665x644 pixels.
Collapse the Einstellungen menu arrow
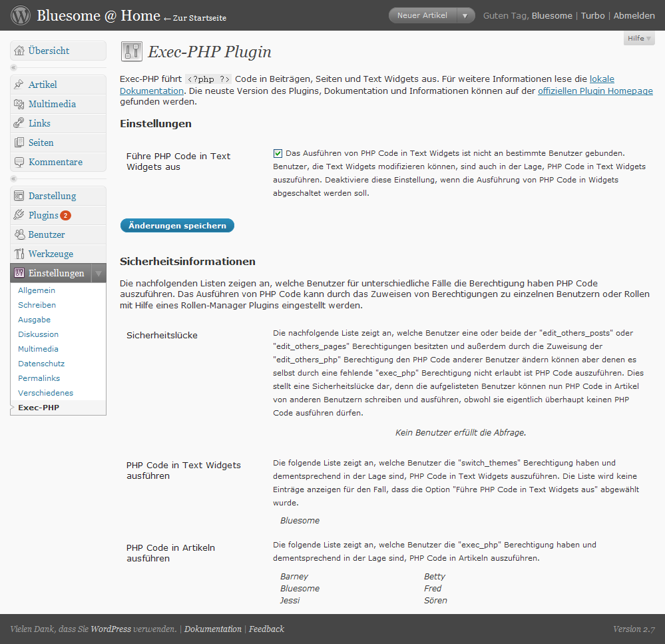(98, 273)
